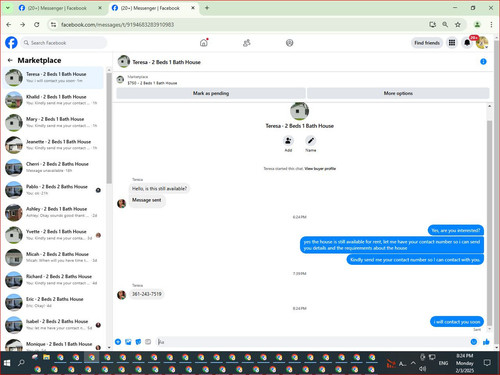Click the 'i will contact you soon' message
The width and height of the screenshot is (500, 375).
click(x=457, y=322)
